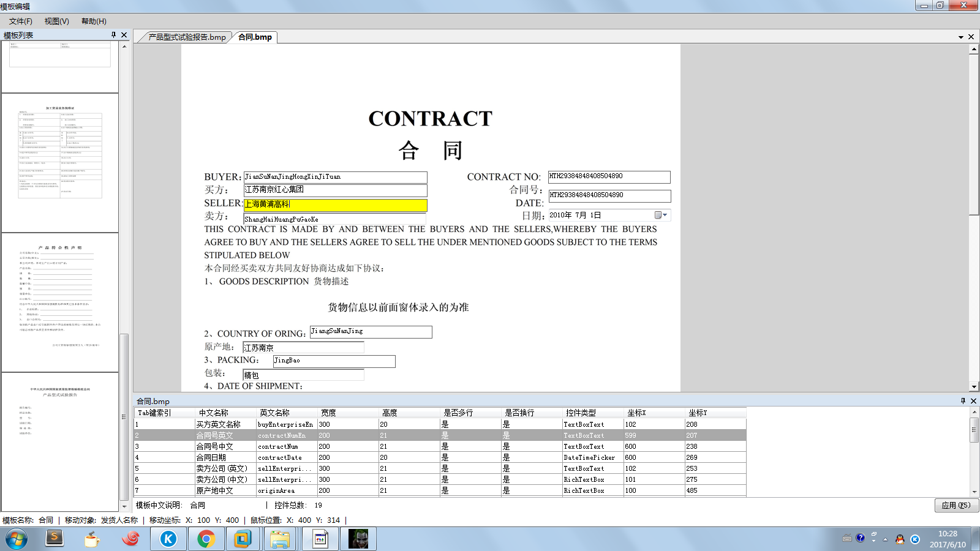Select table row 卖方公司 (英文)
The width and height of the screenshot is (980, 551).
(x=440, y=468)
